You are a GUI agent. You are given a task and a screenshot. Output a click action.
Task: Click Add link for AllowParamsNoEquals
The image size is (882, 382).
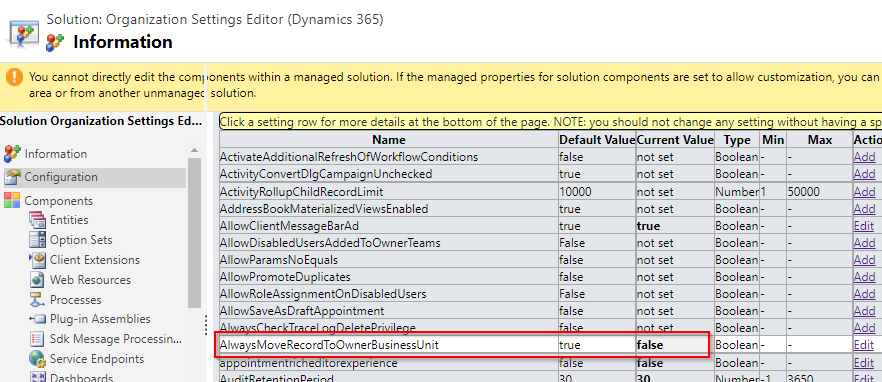[x=865, y=260]
